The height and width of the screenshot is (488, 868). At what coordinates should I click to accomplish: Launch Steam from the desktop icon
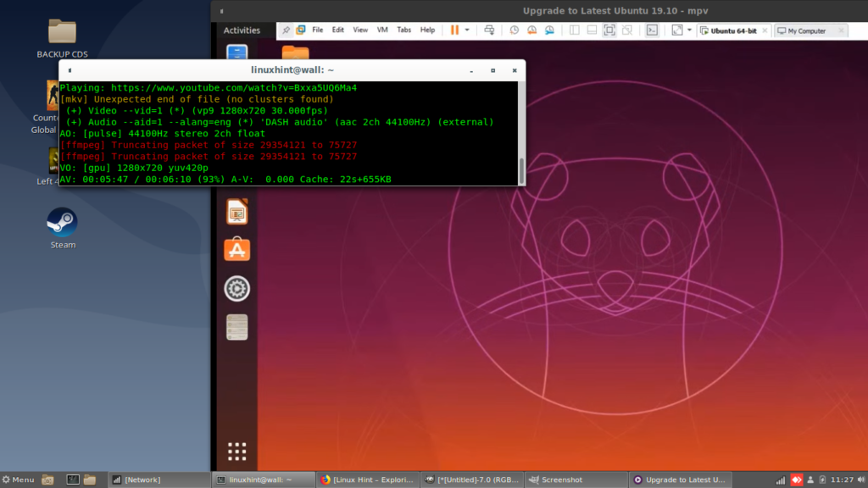pyautogui.click(x=63, y=228)
